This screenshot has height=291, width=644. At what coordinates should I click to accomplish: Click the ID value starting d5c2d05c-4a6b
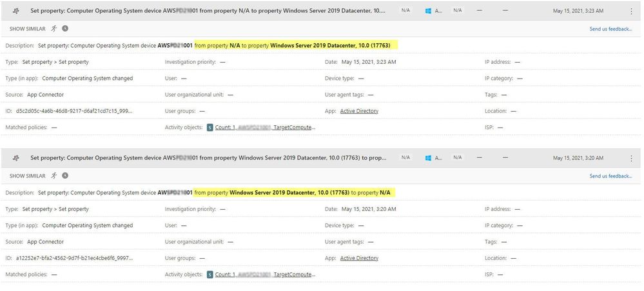click(x=74, y=111)
